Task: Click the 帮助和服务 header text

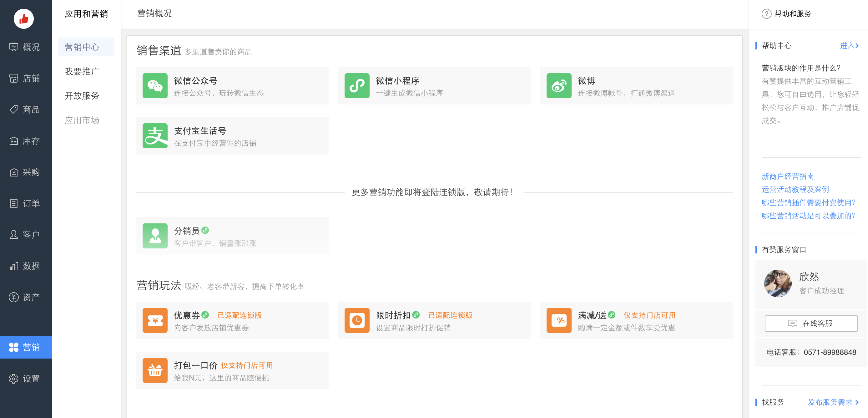Action: 793,14
